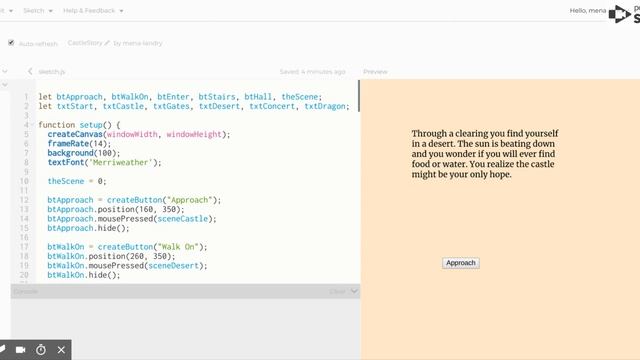Close the screen recorder toolbar
Screen dimensions: 640x360
[61, 350]
